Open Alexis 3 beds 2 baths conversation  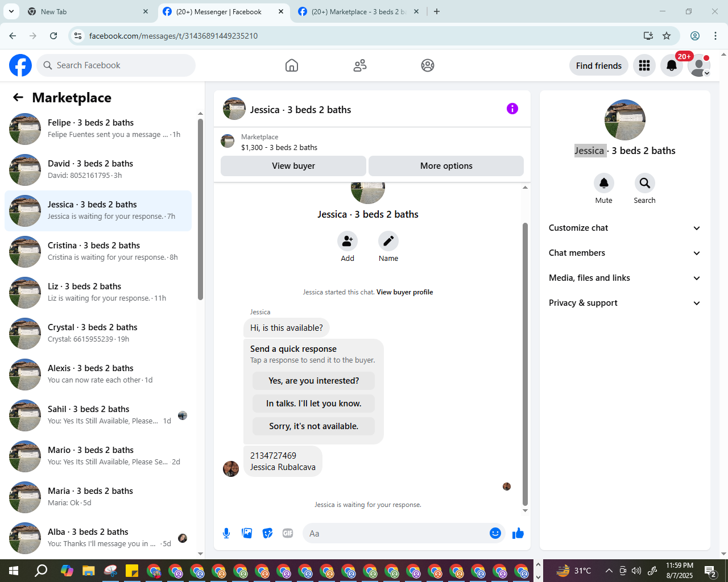[98, 375]
